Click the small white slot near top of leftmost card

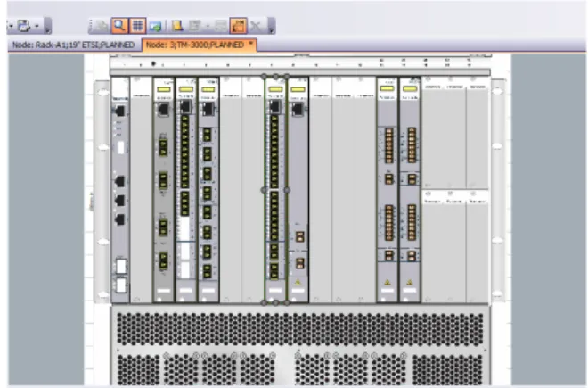tap(121, 147)
